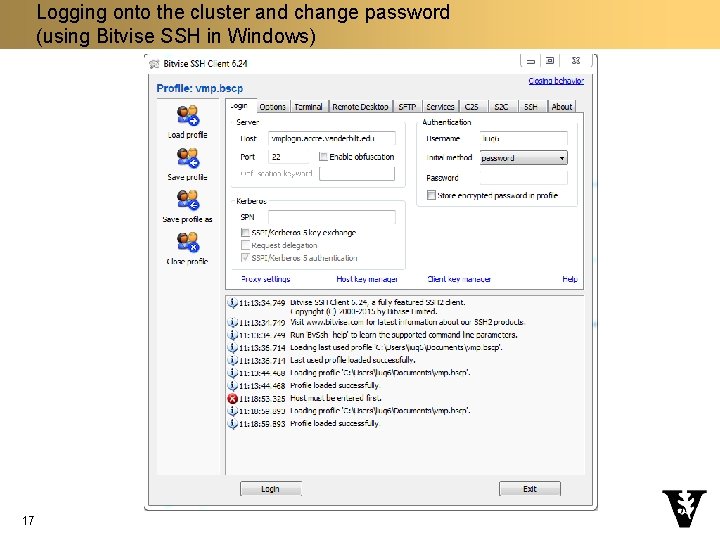Open the Options tab
Viewport: 720px width, 540px height.
tap(272, 107)
